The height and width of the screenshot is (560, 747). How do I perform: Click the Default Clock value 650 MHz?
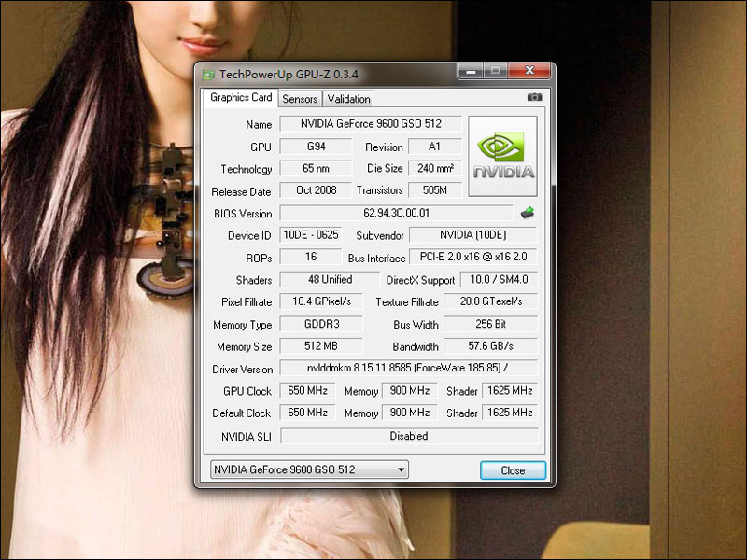(x=307, y=413)
